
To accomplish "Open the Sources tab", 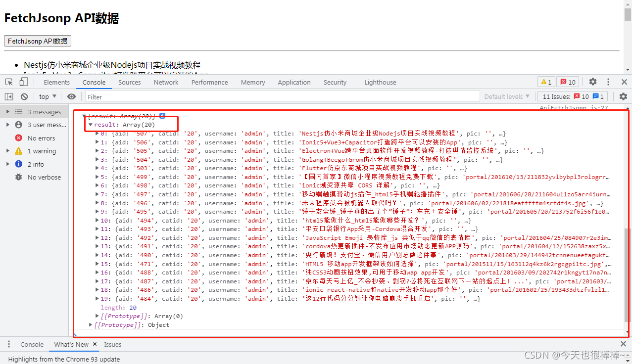I will [x=130, y=82].
